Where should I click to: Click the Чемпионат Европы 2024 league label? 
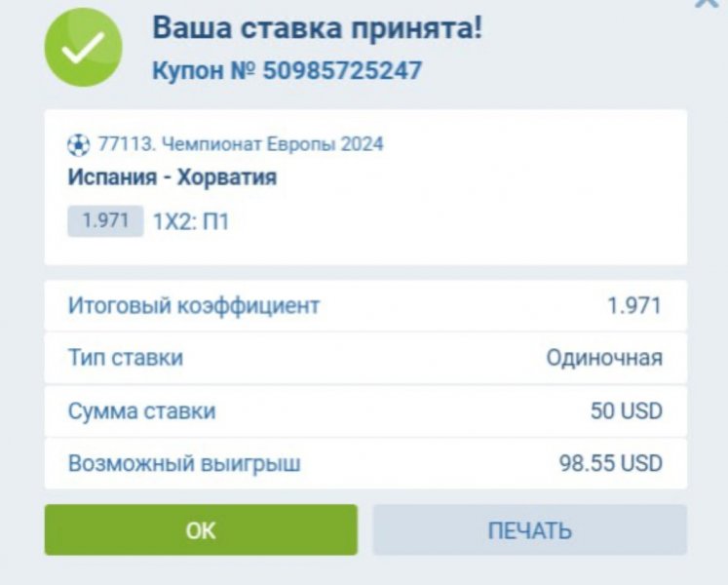tap(272, 144)
